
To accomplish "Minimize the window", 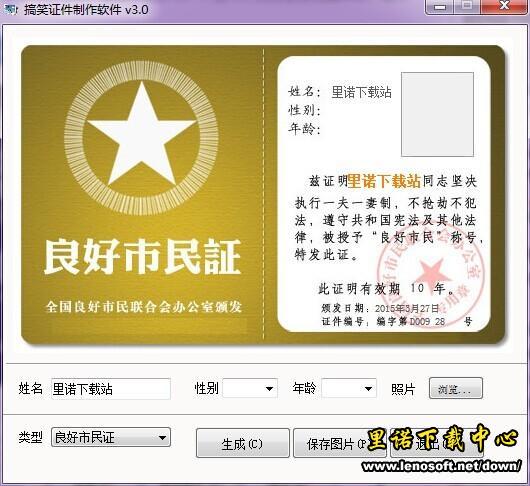I will (439, 7).
